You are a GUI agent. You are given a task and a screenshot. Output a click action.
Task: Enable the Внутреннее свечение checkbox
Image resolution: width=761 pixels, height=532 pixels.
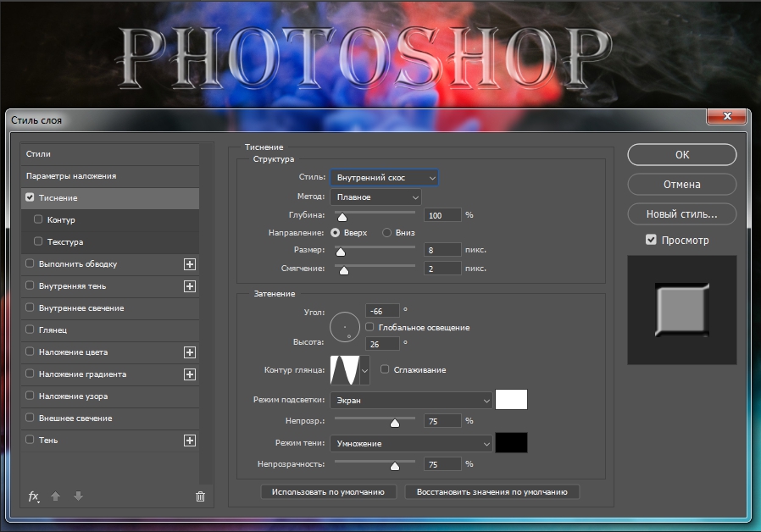click(31, 308)
